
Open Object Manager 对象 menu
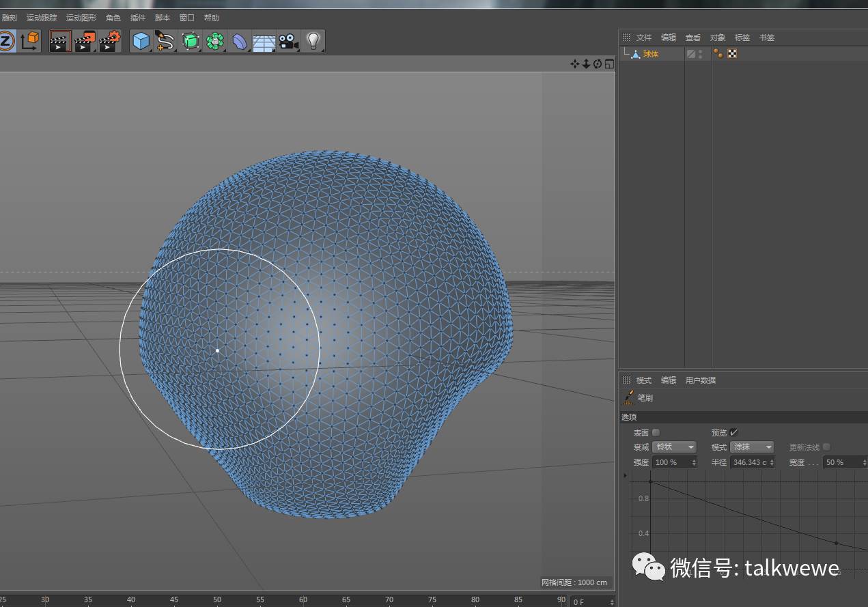[x=718, y=38]
